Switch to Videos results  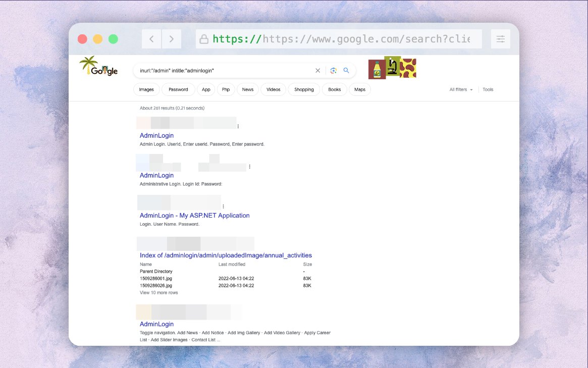[x=274, y=90]
